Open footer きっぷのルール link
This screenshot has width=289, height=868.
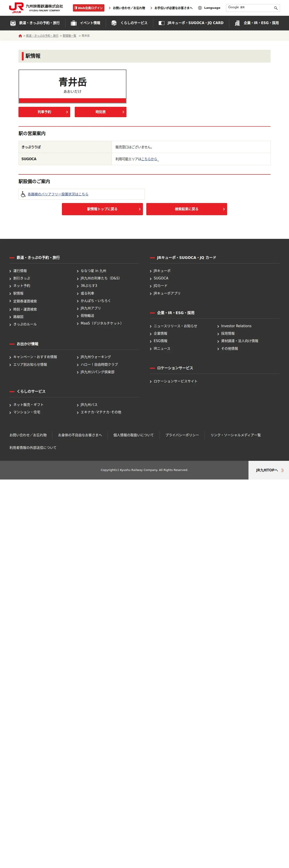[x=25, y=324]
